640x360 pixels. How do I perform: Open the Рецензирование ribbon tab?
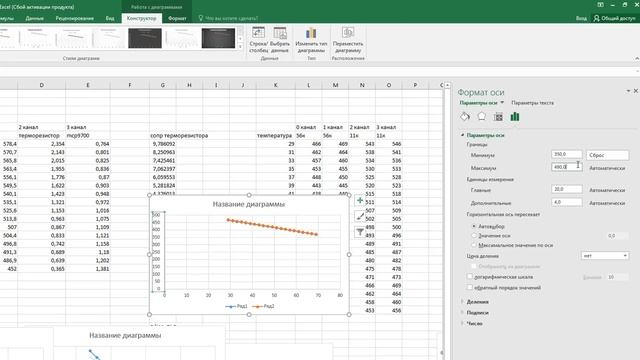coord(75,18)
